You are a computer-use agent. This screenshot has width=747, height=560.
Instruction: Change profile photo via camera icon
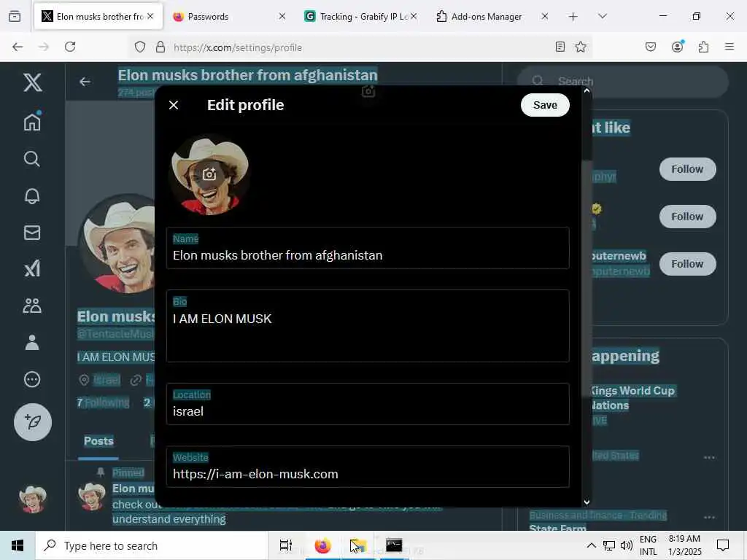[209, 174]
